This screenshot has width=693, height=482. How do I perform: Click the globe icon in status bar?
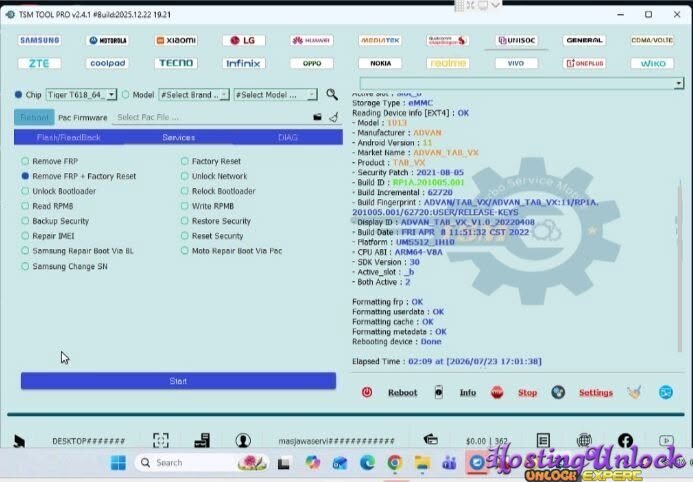point(584,440)
